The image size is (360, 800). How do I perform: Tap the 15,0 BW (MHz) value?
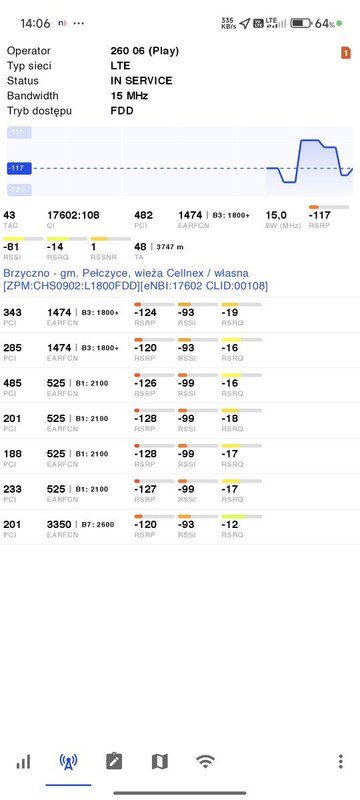click(276, 215)
